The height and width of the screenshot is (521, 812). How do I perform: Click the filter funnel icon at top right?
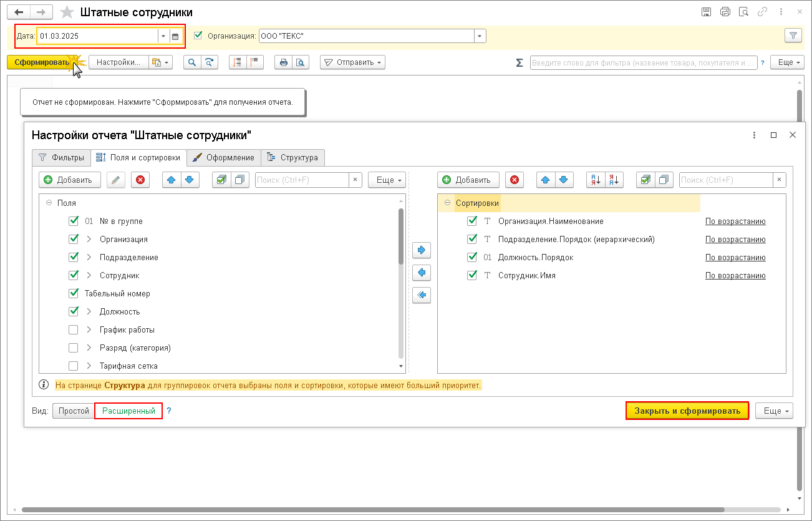click(793, 36)
